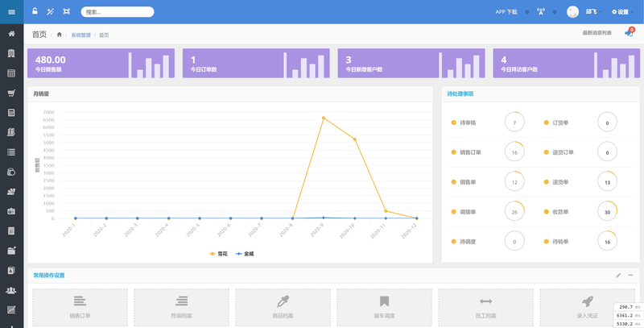Screen dimensions: 644x328
Task: Open the 邱飞 user dropdown
Action: (593, 12)
